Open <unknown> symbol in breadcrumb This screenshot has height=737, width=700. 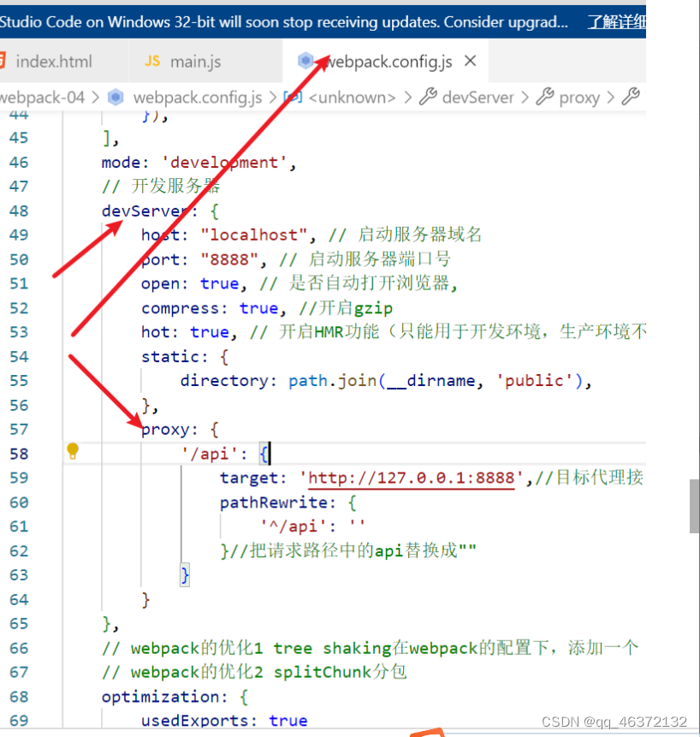coord(352,98)
